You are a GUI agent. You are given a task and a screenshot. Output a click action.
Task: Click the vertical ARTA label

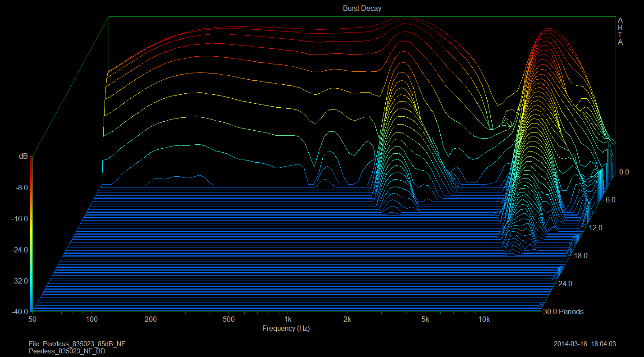(x=620, y=32)
